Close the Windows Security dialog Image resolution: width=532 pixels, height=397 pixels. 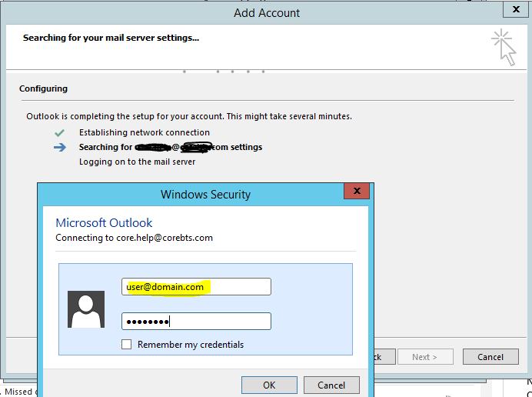pos(357,191)
